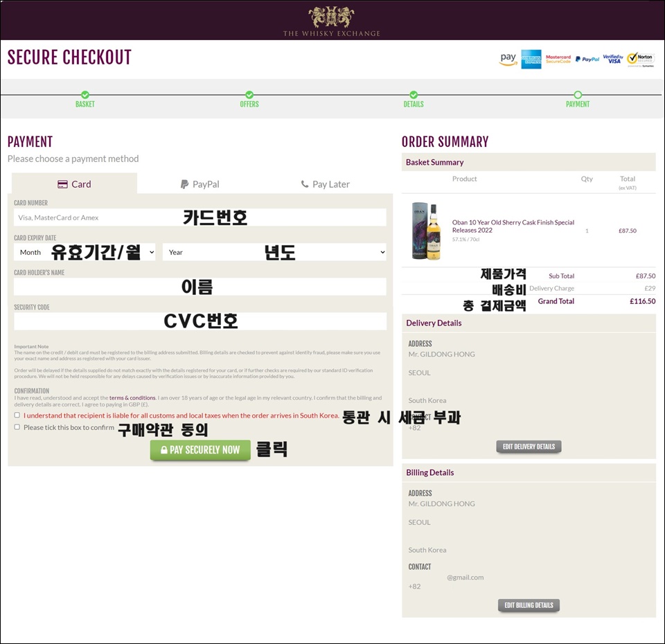Click the Oban whisky bottle thumbnail
665x644 pixels.
point(426,231)
